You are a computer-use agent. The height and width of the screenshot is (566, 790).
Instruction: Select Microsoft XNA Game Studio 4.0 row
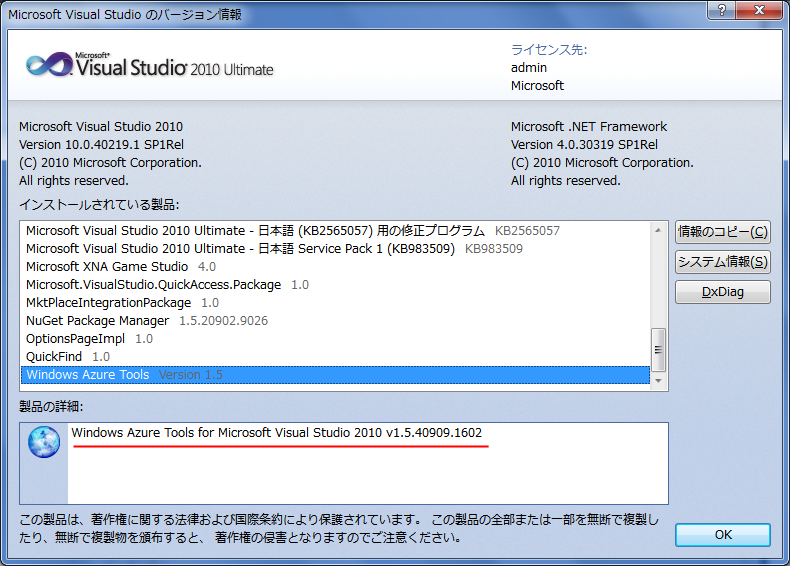[335, 267]
